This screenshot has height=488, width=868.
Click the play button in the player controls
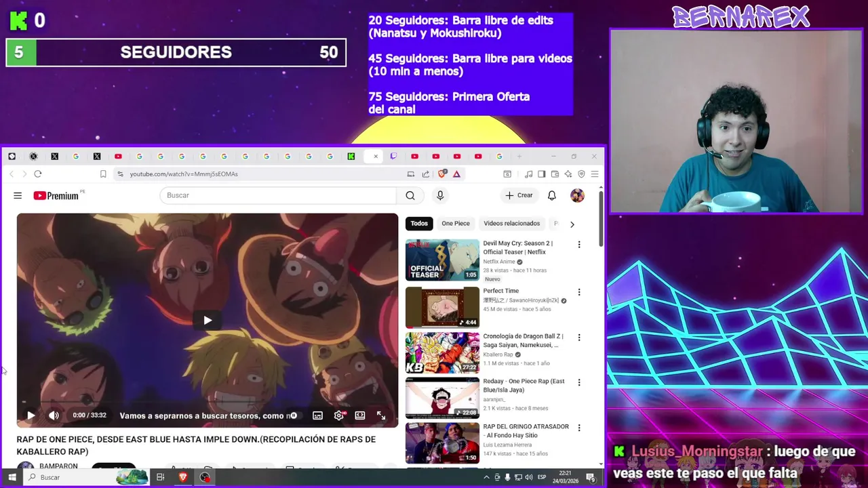[x=31, y=415]
